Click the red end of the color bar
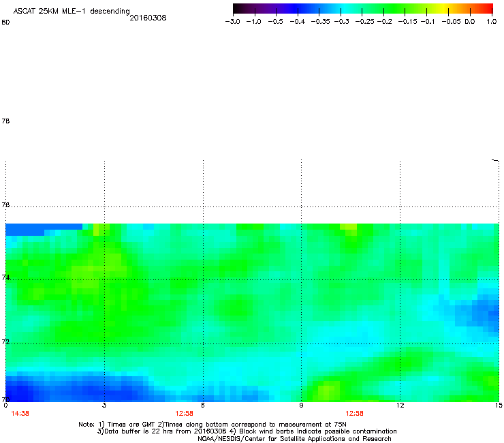The width and height of the screenshot is (504, 443). (487, 9)
